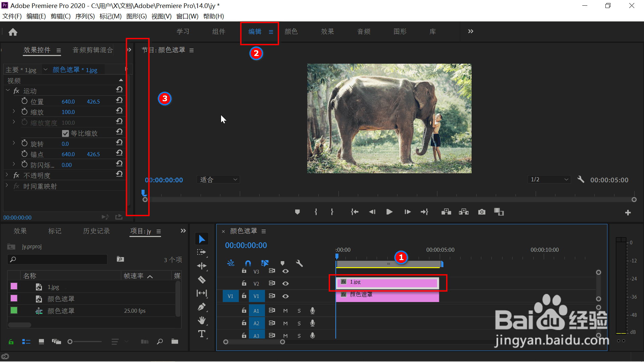
Task: Open the 历史记录 panel tab
Action: (97, 231)
